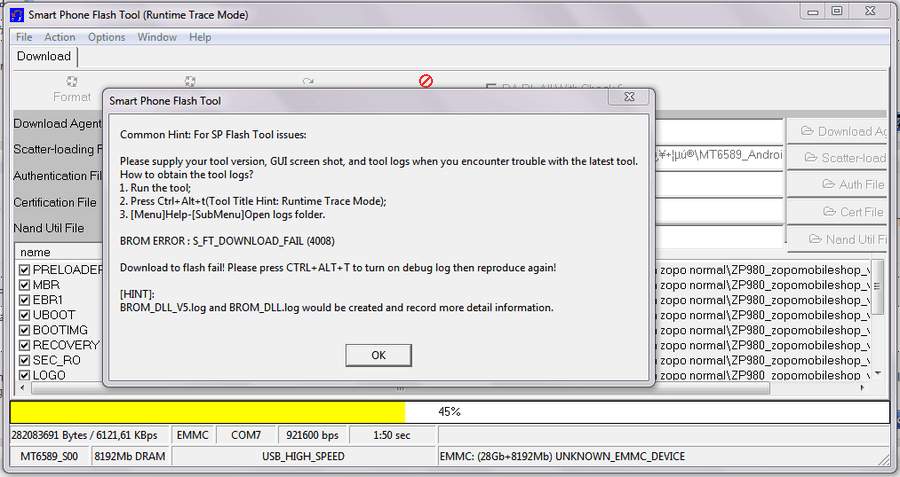The image size is (900, 477).
Task: Click the 921600 bps status cell
Action: click(312, 435)
